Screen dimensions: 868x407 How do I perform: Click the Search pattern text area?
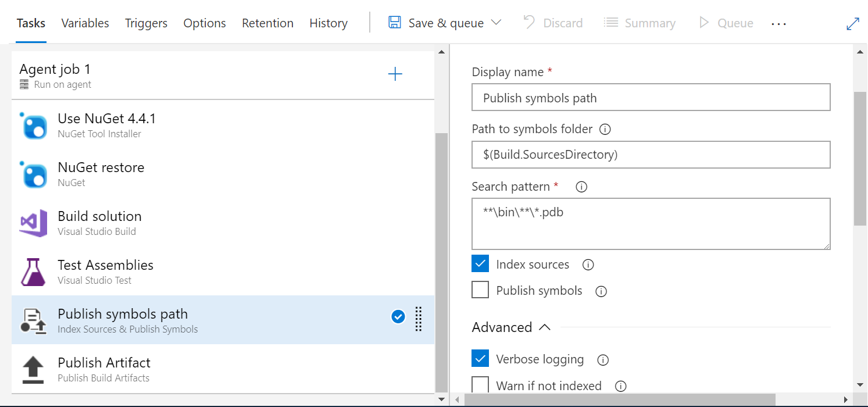pyautogui.click(x=651, y=224)
